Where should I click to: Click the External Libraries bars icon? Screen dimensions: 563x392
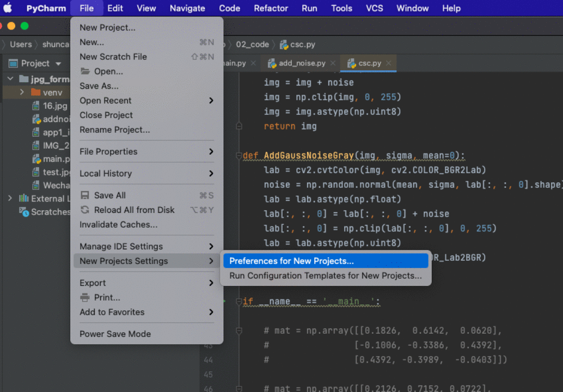(24, 198)
